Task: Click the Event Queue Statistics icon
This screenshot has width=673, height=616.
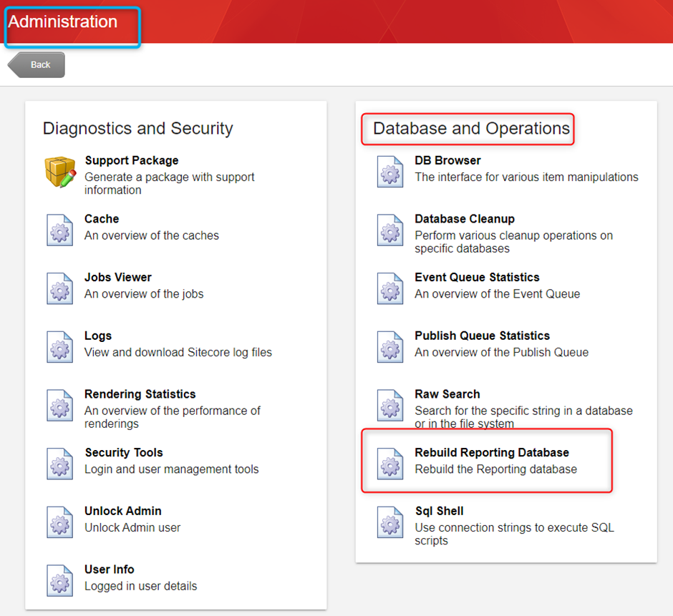Action: click(x=390, y=289)
